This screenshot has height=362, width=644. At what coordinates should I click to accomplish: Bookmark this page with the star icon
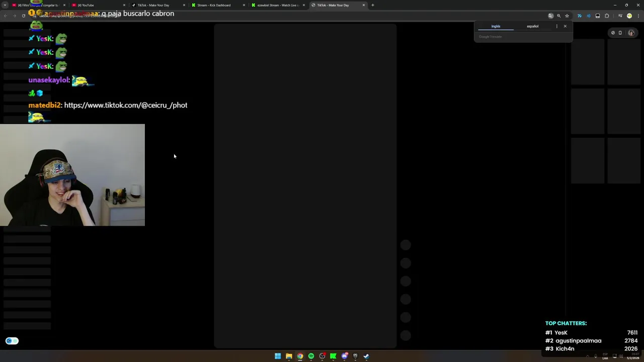567,16
